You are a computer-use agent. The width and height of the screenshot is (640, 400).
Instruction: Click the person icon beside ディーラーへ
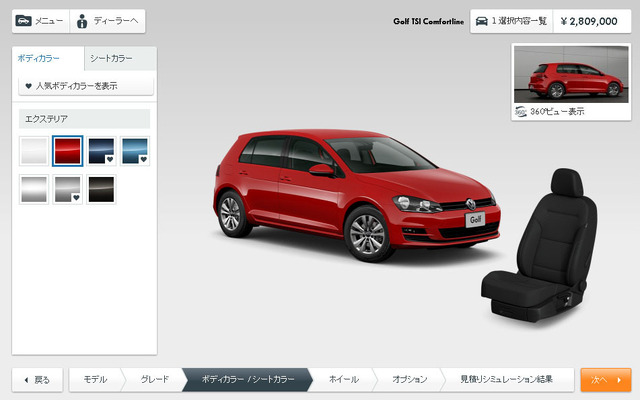[82, 21]
